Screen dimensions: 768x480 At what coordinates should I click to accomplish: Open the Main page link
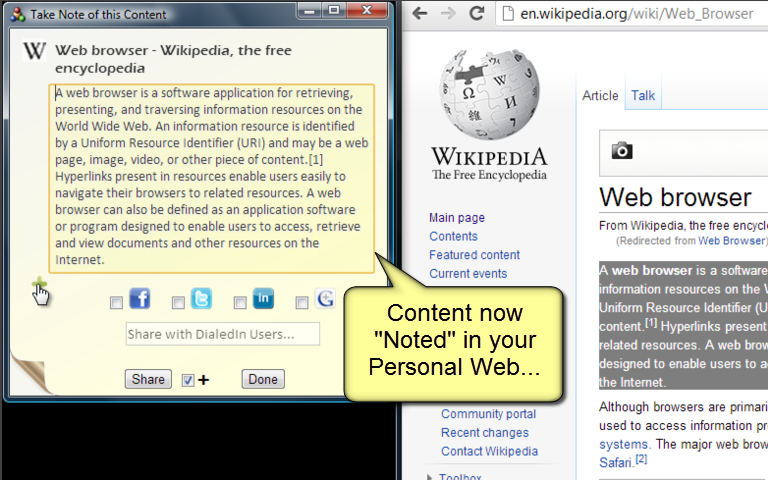(x=457, y=217)
